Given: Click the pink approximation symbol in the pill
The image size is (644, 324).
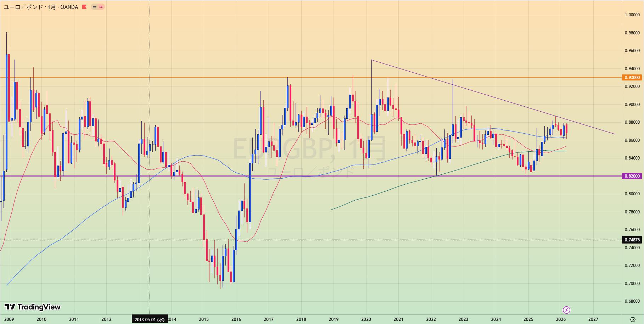Looking at the screenshot, I should (x=101, y=7).
